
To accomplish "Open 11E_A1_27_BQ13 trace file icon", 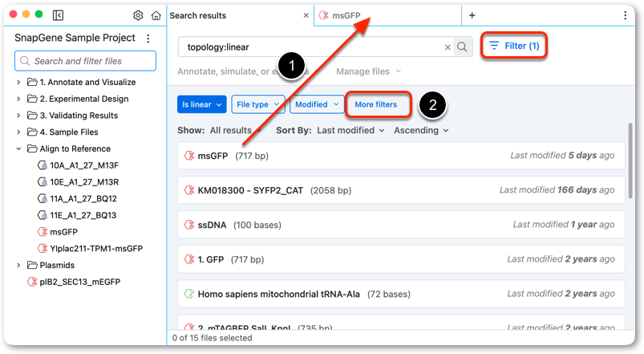I will click(43, 215).
